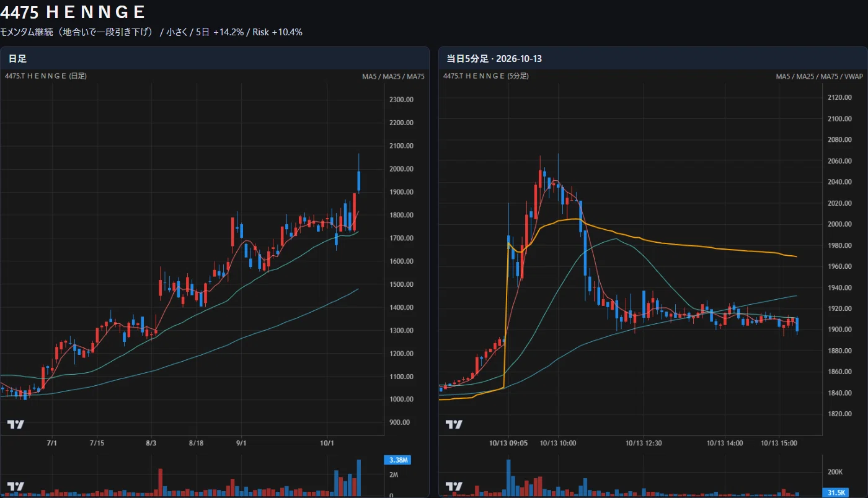Click the 4475 HENNGE page title
The image size is (868, 498).
[x=73, y=12]
